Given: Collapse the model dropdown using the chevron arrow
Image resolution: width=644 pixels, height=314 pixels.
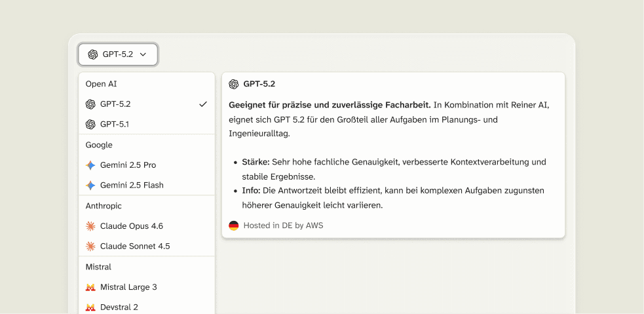Looking at the screenshot, I should 143,54.
